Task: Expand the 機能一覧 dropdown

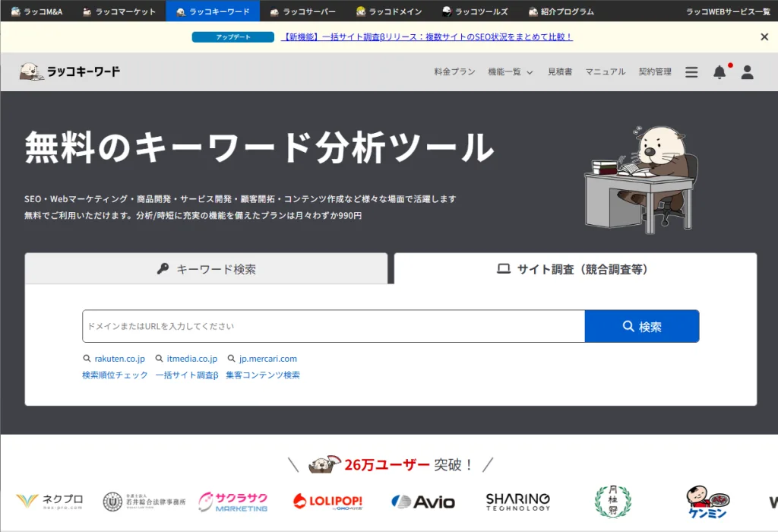Action: 510,71
